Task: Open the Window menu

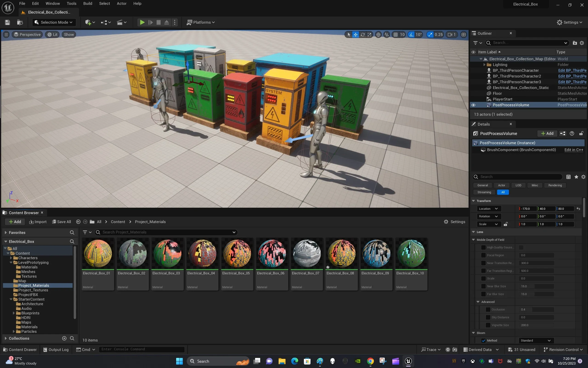Action: [53, 4]
